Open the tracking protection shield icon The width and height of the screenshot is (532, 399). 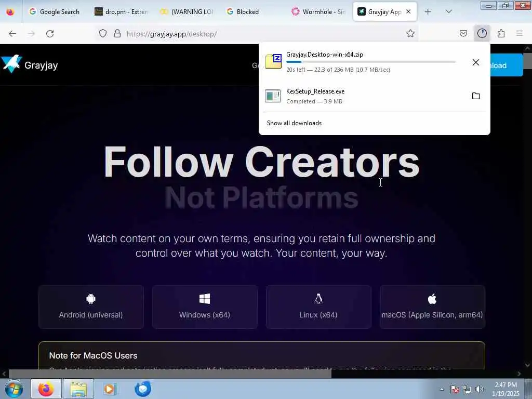click(x=103, y=33)
